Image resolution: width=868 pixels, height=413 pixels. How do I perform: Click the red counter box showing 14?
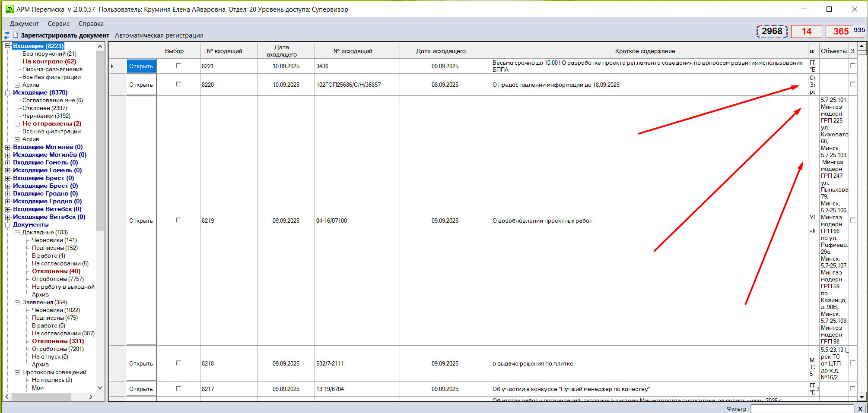[x=806, y=32]
